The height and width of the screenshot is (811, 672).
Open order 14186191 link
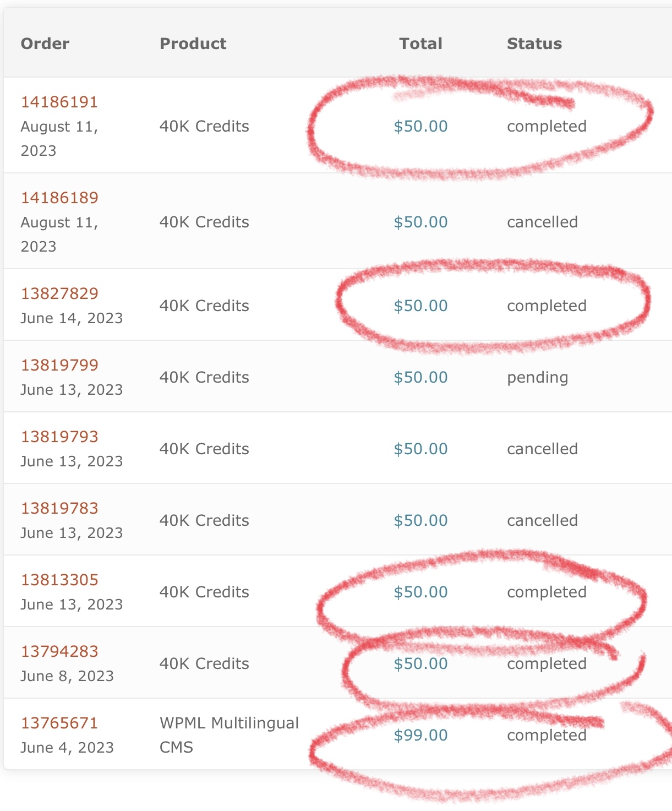click(59, 102)
